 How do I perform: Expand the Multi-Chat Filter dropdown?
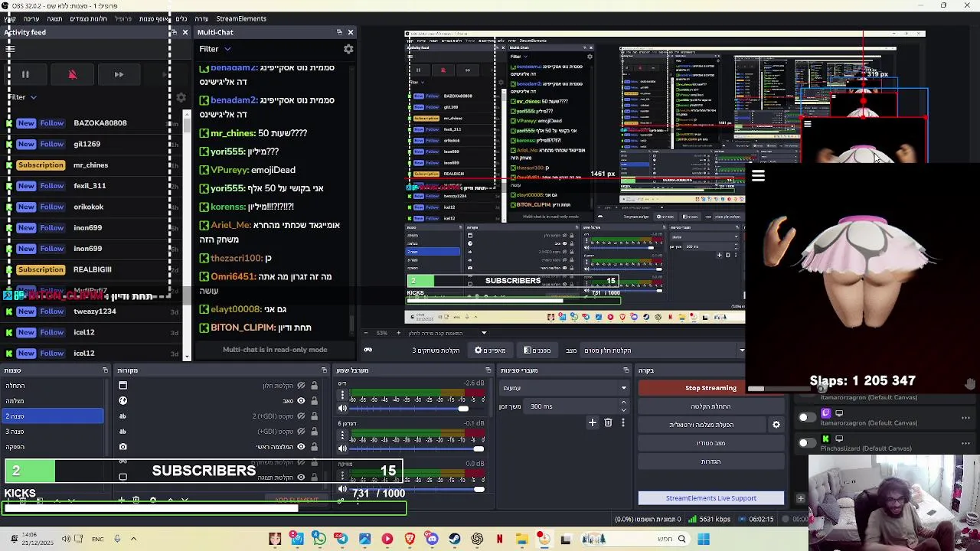pyautogui.click(x=215, y=49)
